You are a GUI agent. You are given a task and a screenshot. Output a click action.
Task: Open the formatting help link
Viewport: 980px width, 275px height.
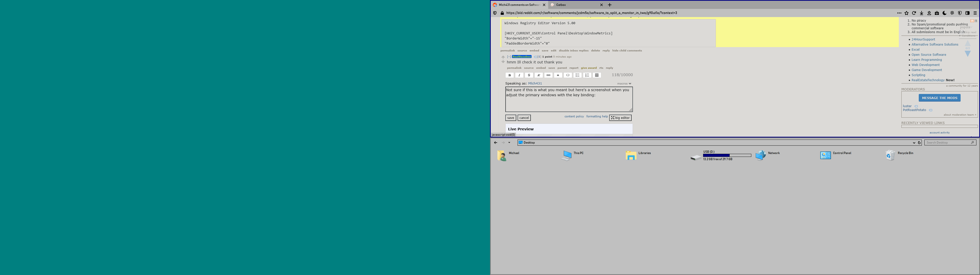(x=597, y=117)
